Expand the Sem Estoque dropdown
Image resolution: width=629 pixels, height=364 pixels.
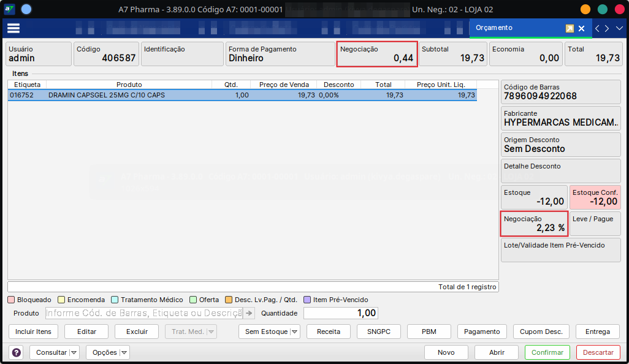pyautogui.click(x=295, y=332)
